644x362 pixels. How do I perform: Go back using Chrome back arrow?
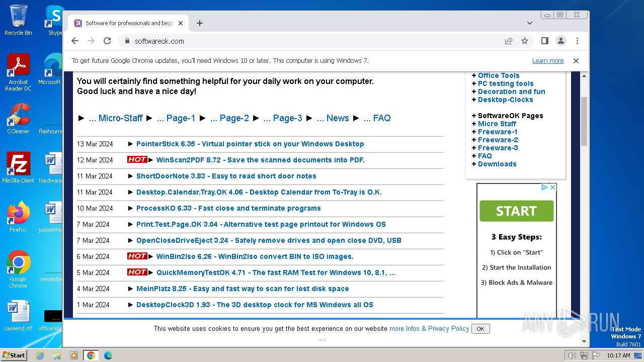click(x=75, y=41)
